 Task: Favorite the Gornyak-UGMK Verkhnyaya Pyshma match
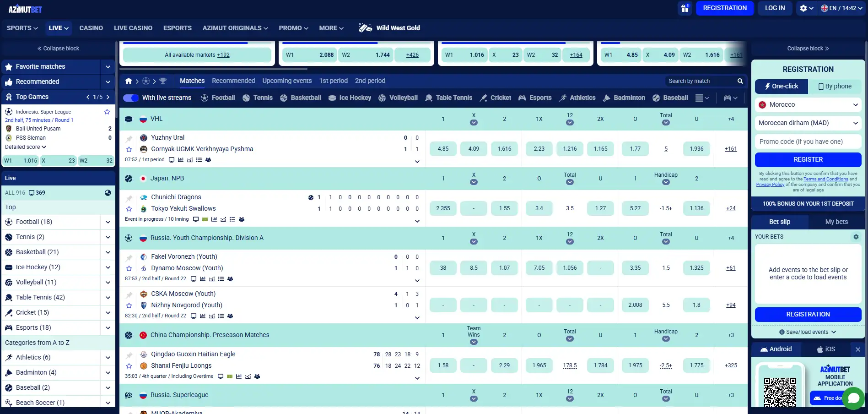coord(129,149)
